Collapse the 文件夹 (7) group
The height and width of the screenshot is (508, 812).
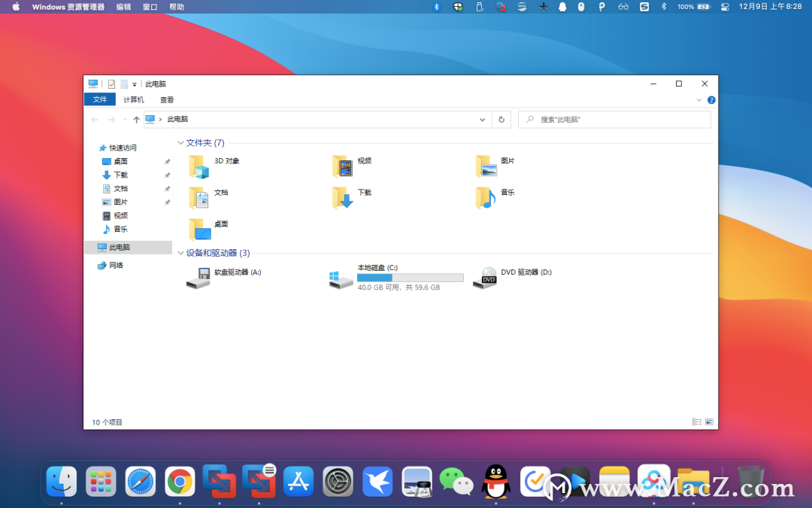coord(180,143)
